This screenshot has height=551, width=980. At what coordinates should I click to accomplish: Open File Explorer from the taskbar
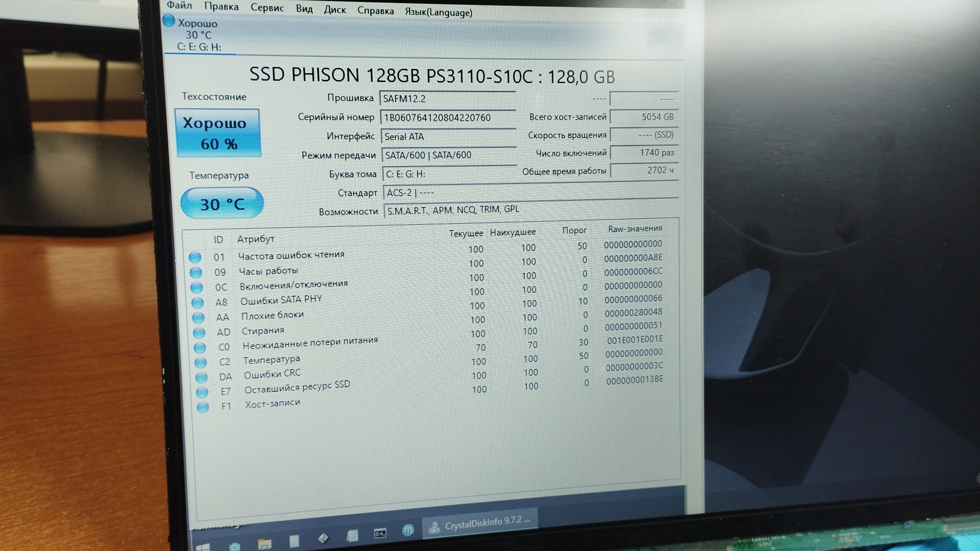(264, 544)
